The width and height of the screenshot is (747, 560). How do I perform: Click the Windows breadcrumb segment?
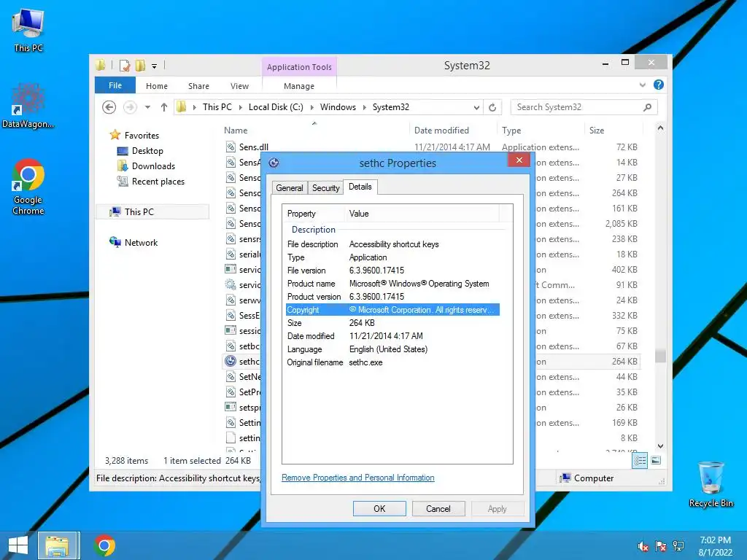(x=338, y=108)
